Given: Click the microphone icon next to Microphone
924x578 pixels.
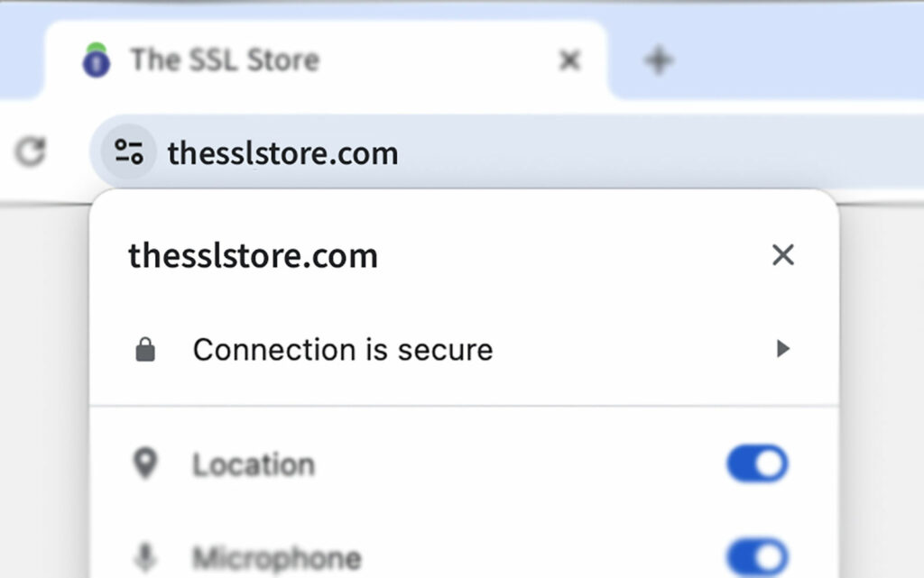Looking at the screenshot, I should pos(144,558).
